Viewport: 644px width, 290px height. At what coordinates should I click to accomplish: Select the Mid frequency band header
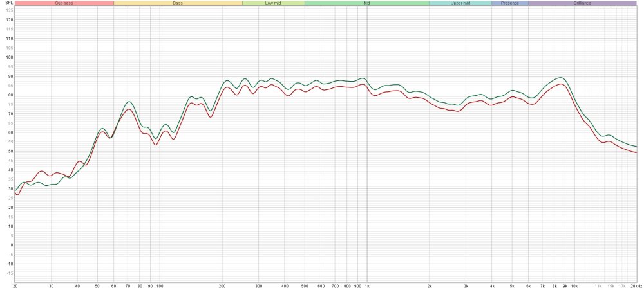coord(366,3)
